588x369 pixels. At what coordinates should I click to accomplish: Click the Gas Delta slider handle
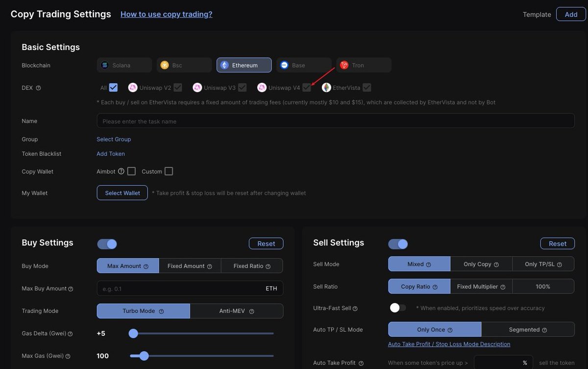click(133, 333)
